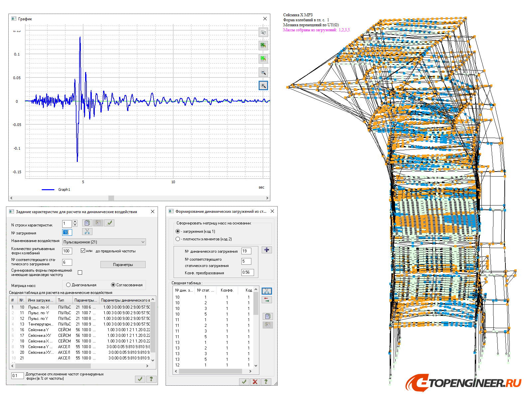Toggle the 'или до предельной частоты' checkbox
This screenshot has height=399, width=532.
point(83,251)
